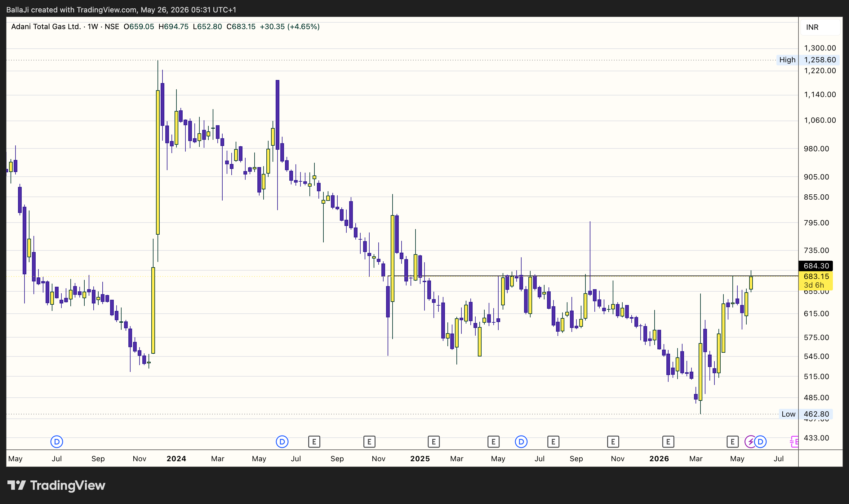The height and width of the screenshot is (504, 849).
Task: Open the earnings marker just before May 2025
Action: click(493, 442)
